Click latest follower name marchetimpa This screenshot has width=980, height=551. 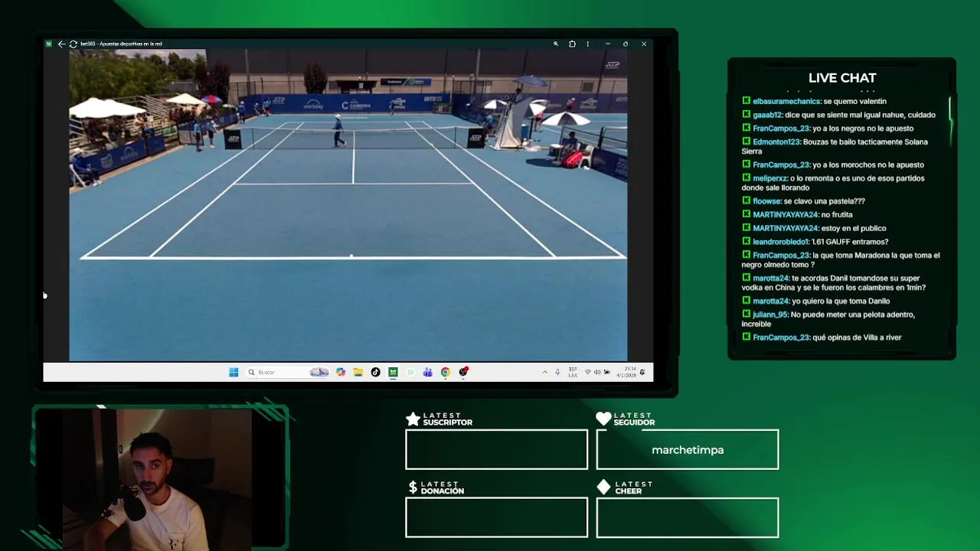(x=688, y=450)
